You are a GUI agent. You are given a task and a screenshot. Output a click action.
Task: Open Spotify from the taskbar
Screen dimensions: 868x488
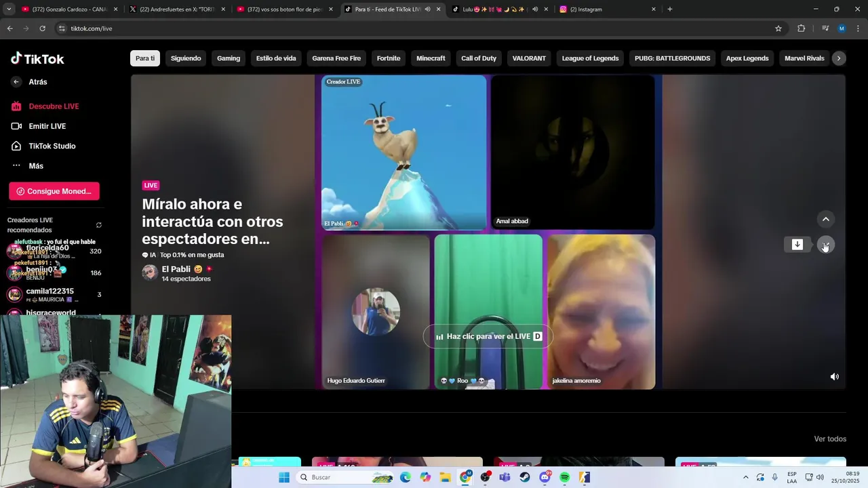(x=565, y=477)
